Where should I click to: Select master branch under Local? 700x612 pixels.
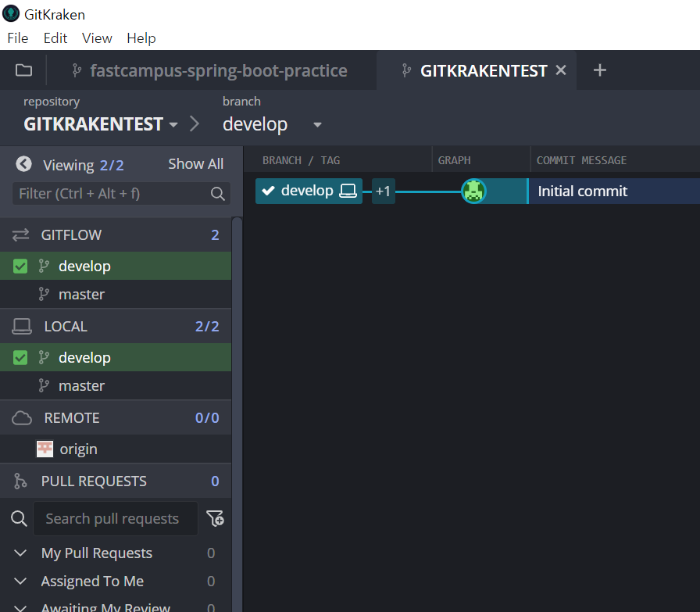pos(116,385)
